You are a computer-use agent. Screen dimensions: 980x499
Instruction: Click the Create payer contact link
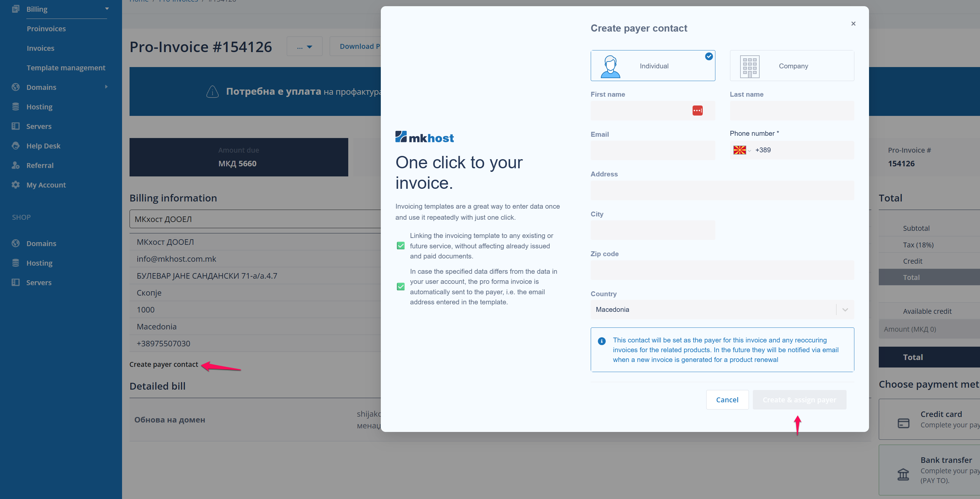[x=164, y=364]
